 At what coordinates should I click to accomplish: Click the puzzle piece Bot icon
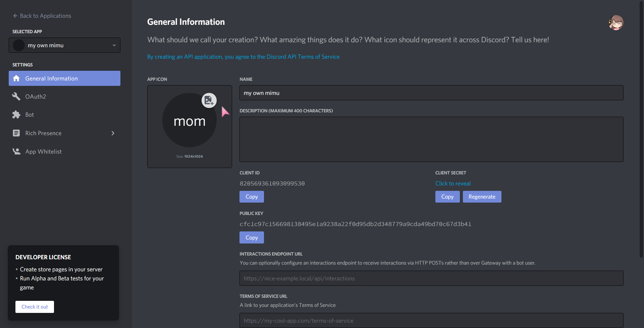point(16,115)
